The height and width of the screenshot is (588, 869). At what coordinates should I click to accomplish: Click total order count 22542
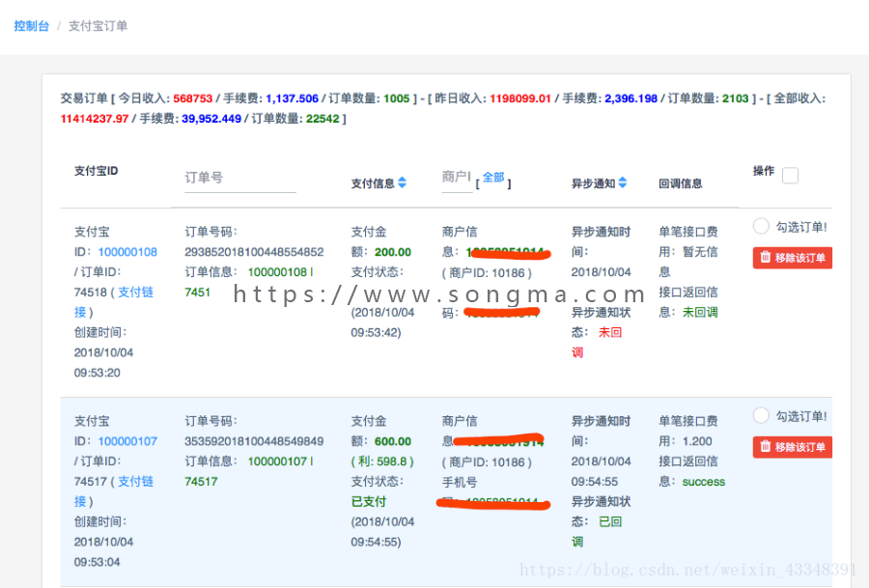[322, 119]
